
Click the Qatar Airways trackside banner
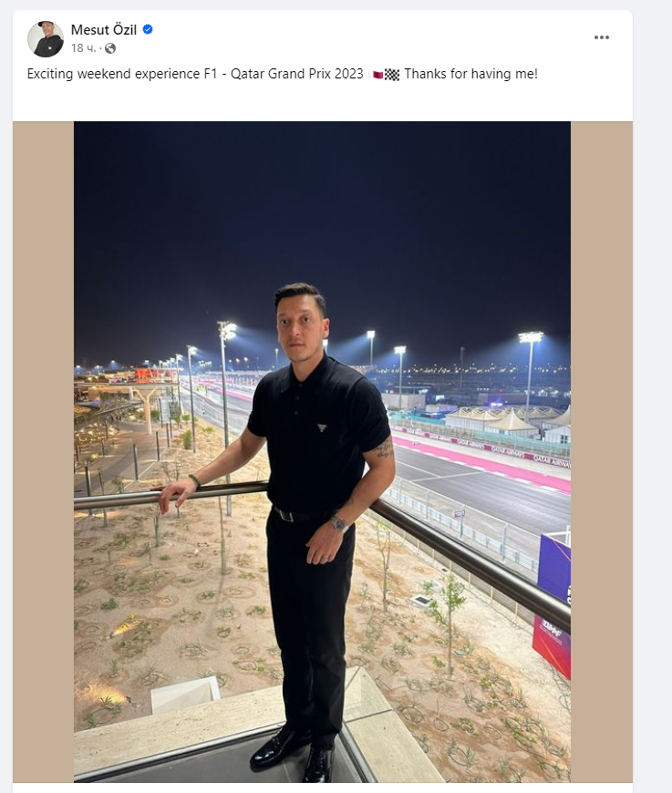(x=506, y=449)
